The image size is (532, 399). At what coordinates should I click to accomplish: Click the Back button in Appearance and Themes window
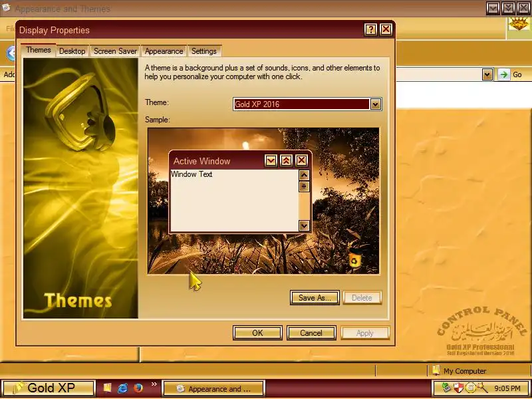[x=11, y=53]
